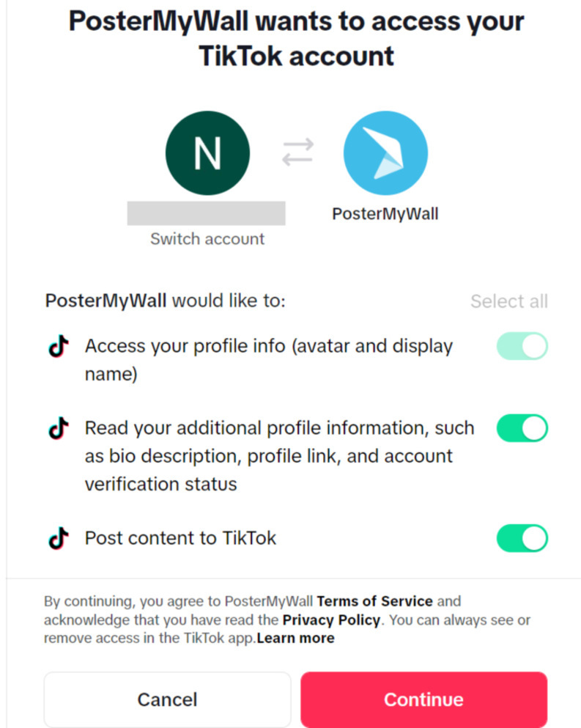
Task: Click the greyed-out username bar
Action: 207,213
